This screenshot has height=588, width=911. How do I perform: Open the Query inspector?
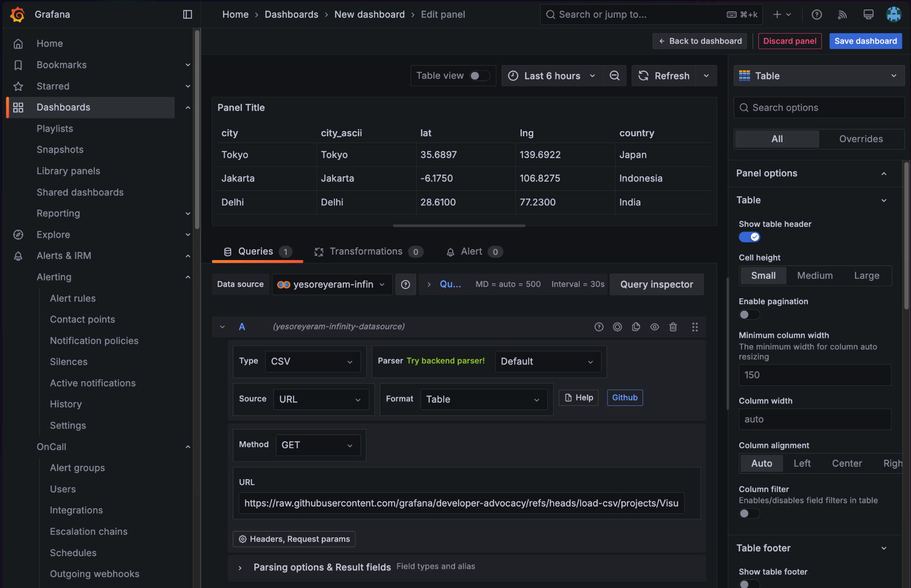point(656,284)
